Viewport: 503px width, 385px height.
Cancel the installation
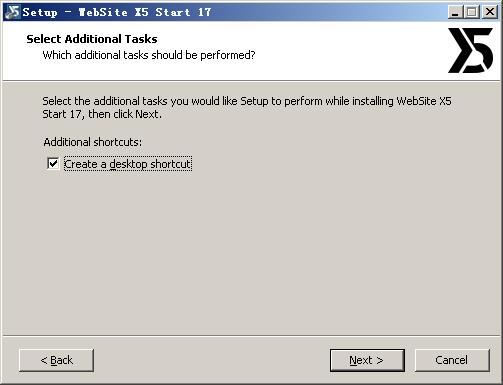click(x=452, y=360)
